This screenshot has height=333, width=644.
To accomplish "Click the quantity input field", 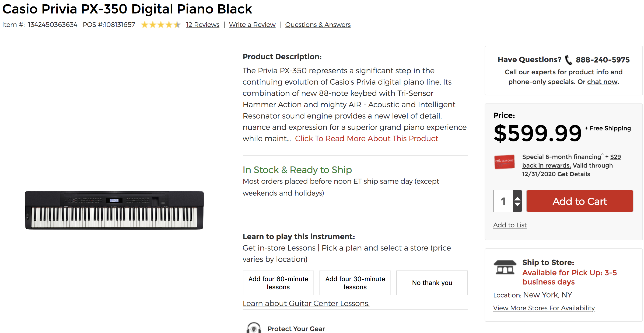I will (x=503, y=201).
